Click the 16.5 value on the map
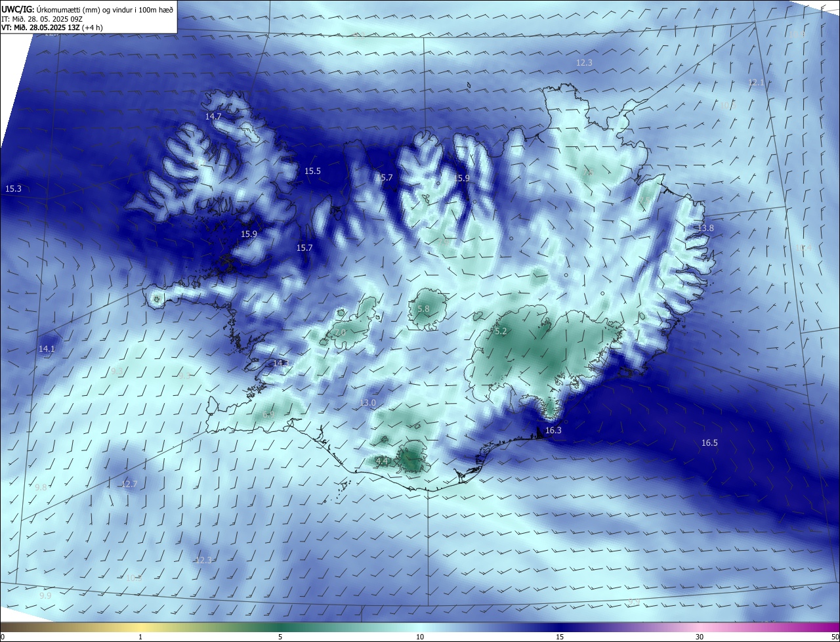 (709, 443)
